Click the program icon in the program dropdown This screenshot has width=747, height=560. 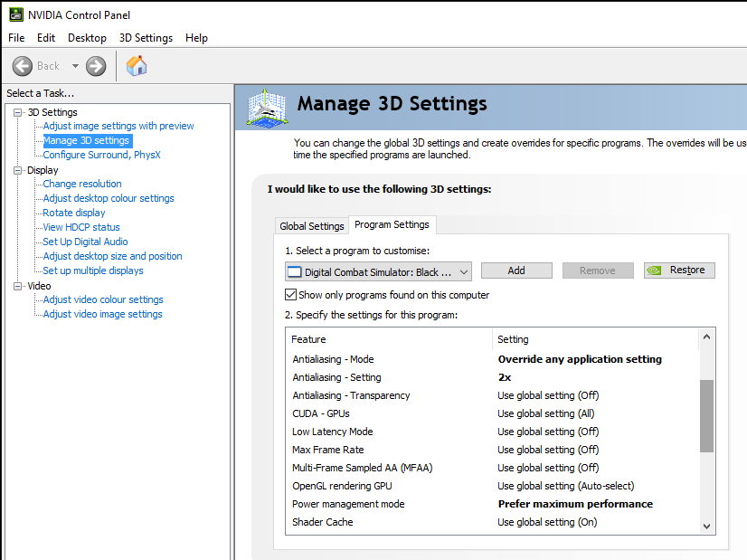295,272
